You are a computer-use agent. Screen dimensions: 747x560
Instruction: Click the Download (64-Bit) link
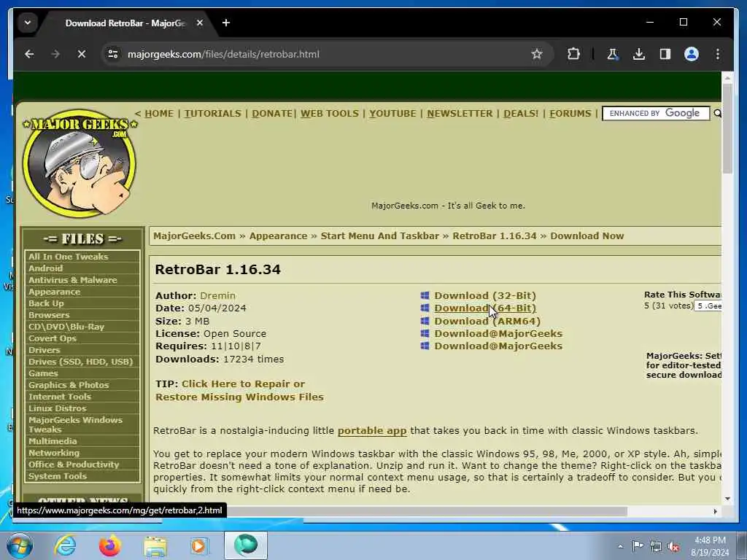[485, 308]
